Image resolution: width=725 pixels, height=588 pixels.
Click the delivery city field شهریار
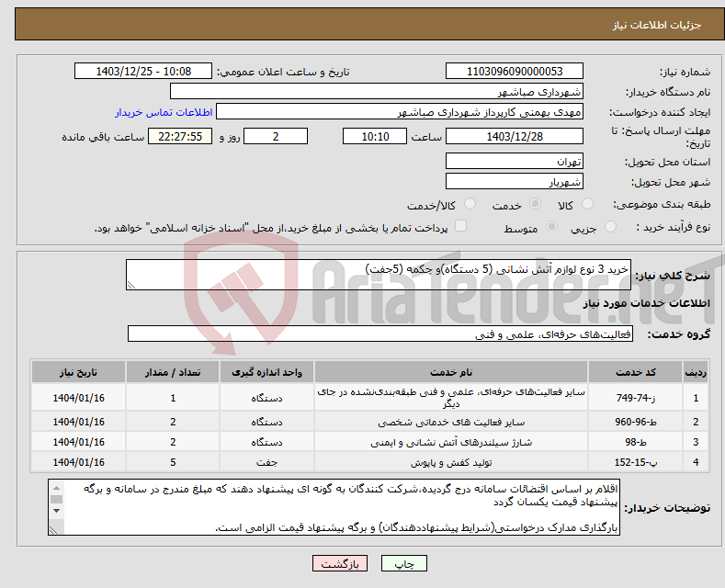pyautogui.click(x=515, y=181)
